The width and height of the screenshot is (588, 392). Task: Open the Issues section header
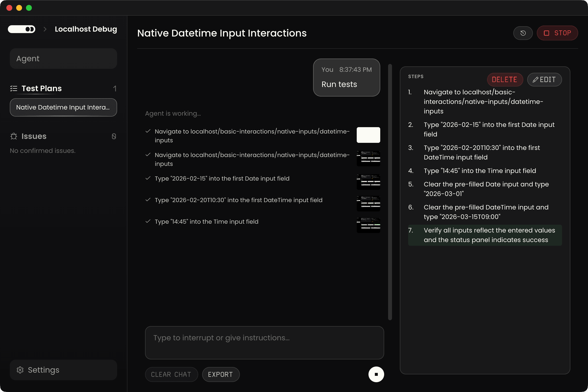click(x=34, y=136)
